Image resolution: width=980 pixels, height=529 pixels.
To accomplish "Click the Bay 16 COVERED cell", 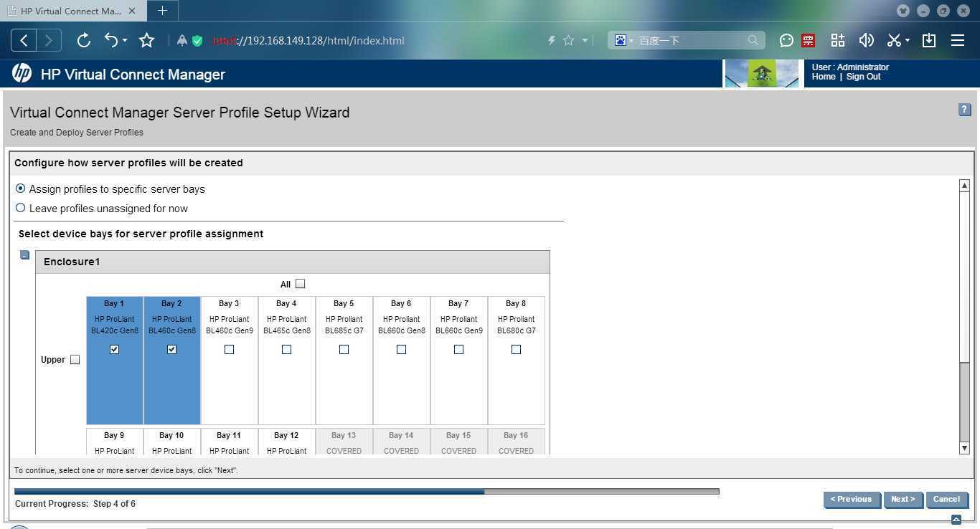I will click(x=516, y=442).
